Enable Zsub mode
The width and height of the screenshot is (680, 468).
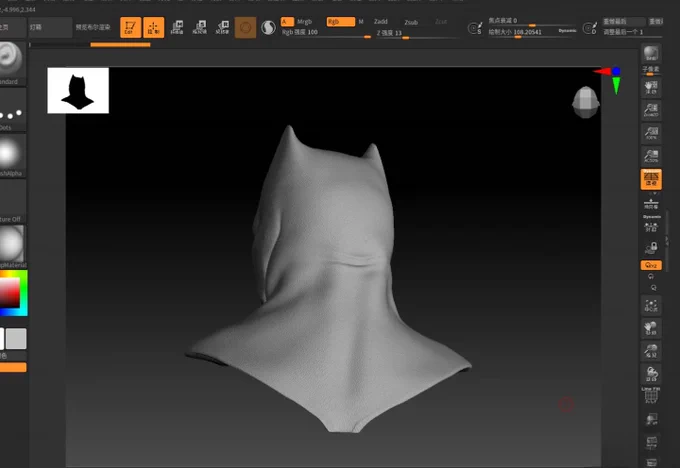(411, 22)
